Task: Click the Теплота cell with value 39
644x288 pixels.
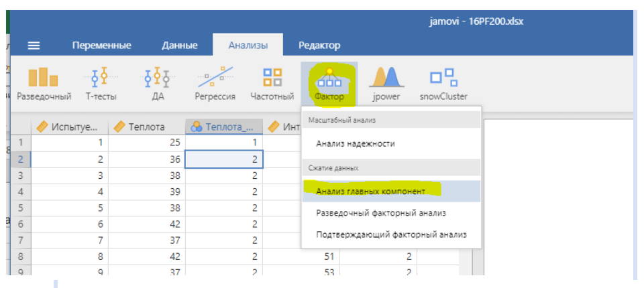Action: coord(147,192)
